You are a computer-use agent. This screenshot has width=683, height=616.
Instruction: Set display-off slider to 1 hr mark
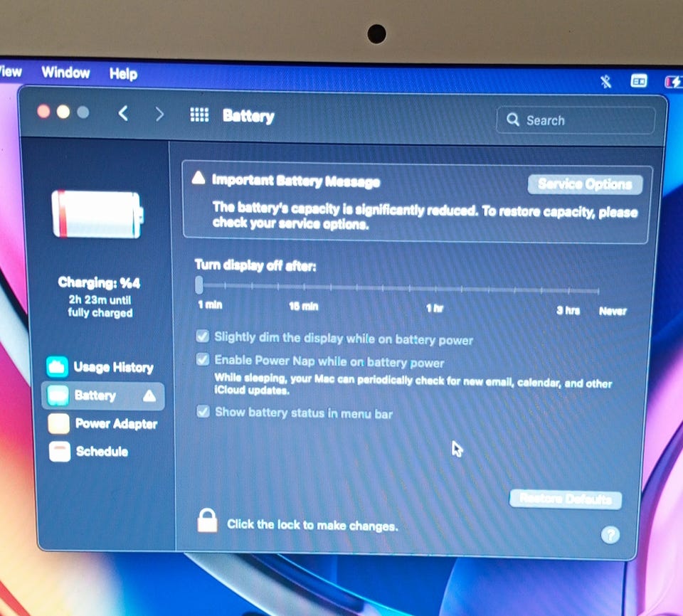coord(435,288)
